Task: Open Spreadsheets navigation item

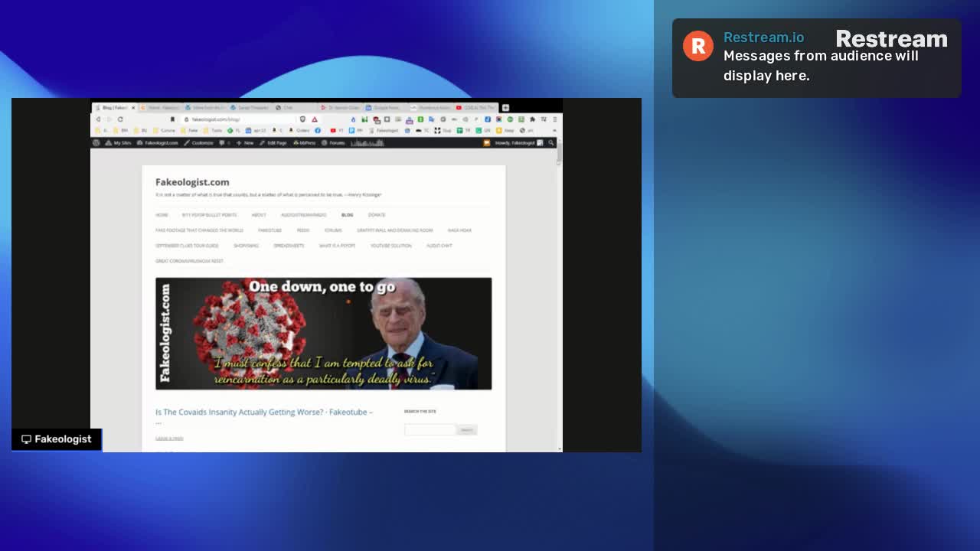Action: [x=289, y=246]
